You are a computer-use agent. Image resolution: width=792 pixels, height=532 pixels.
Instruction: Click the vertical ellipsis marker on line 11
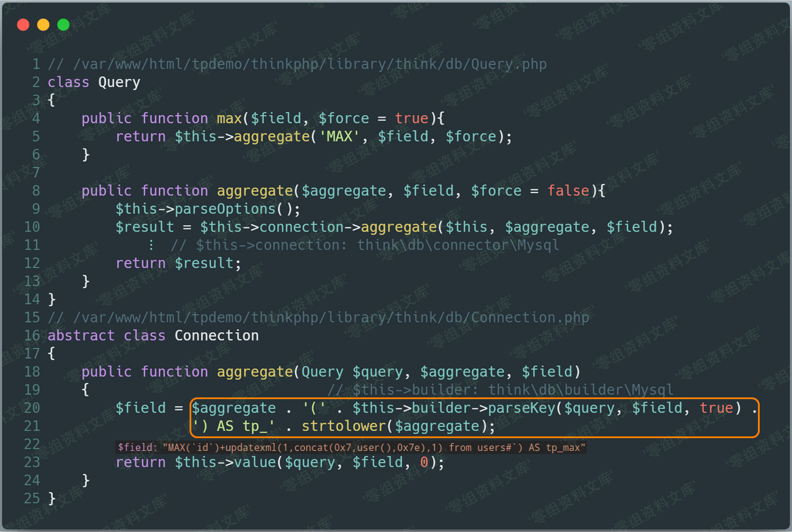(x=150, y=245)
